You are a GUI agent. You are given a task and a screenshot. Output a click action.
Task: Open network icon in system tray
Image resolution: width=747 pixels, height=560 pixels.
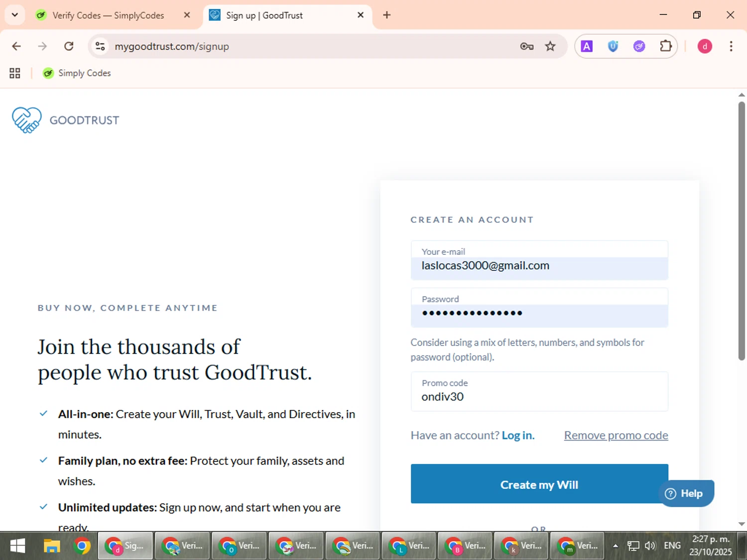pos(633,546)
